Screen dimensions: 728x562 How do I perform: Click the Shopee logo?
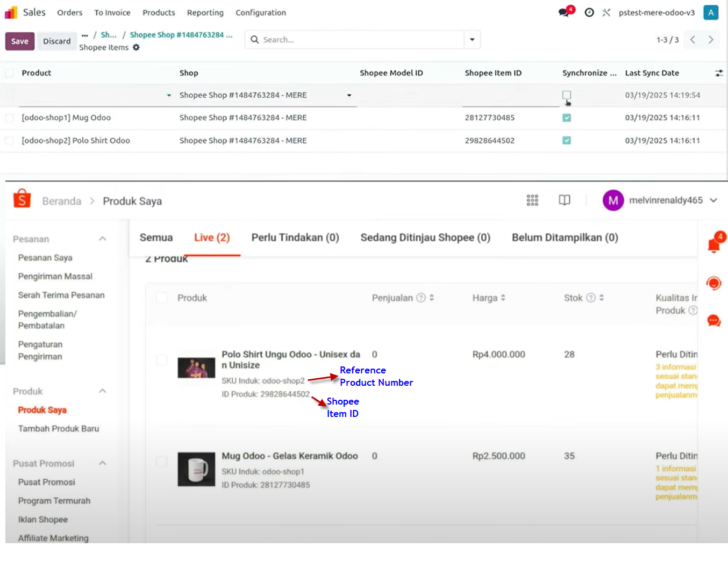coord(22,199)
